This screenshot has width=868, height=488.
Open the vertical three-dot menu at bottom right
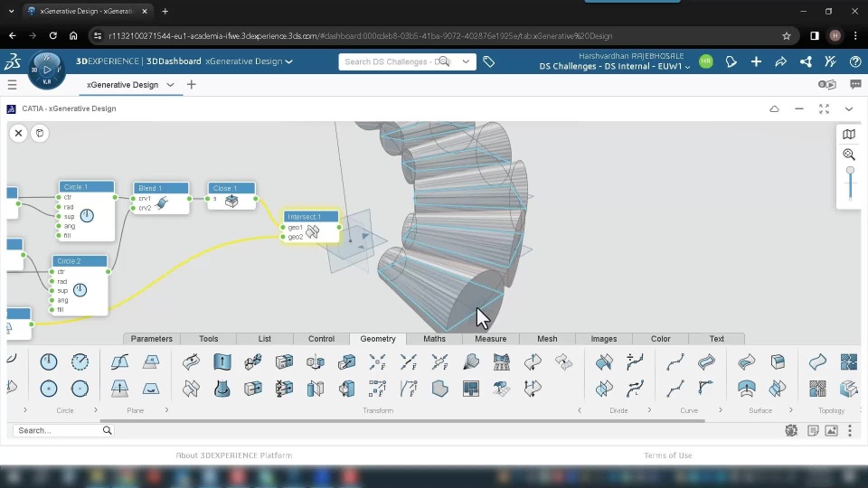[x=850, y=430]
